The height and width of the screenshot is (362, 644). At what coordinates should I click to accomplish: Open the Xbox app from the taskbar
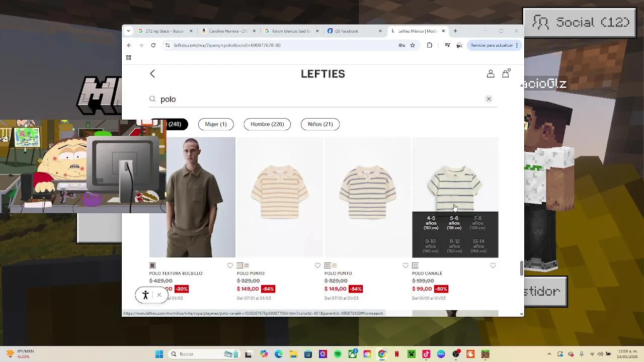tap(352, 354)
